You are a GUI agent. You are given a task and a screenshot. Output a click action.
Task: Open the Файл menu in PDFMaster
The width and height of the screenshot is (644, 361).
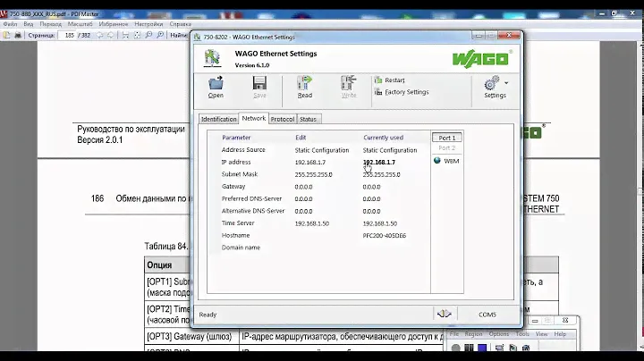point(10,24)
